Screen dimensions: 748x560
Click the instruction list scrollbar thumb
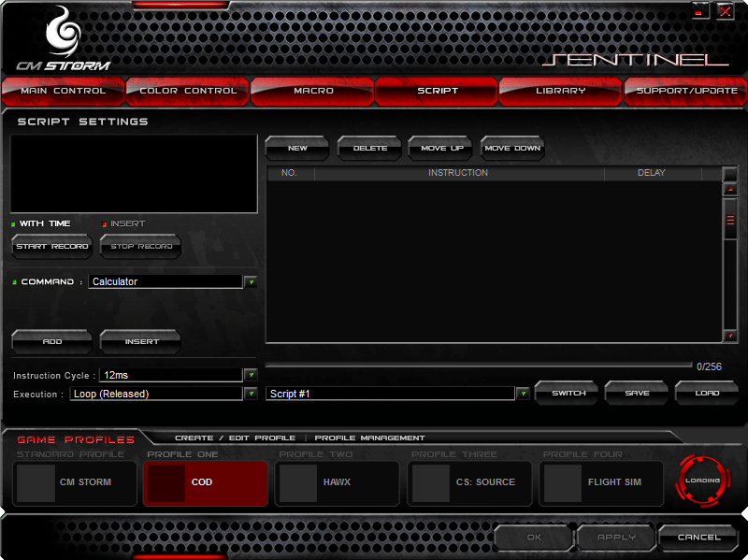pyautogui.click(x=730, y=220)
